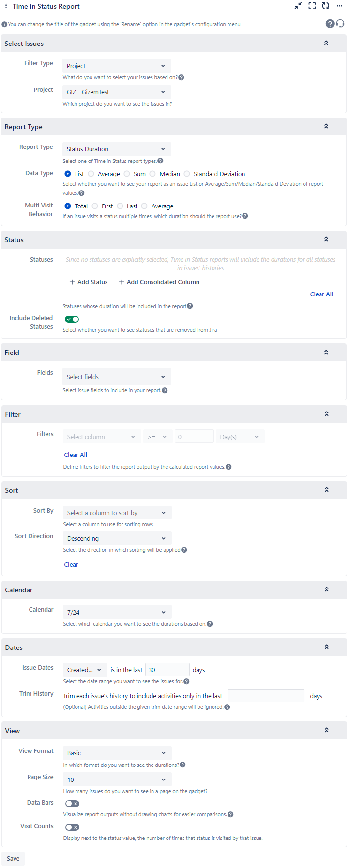Screen dimensions: 350x868
Task: Click Add Consolidated Column
Action: pyautogui.click(x=159, y=282)
